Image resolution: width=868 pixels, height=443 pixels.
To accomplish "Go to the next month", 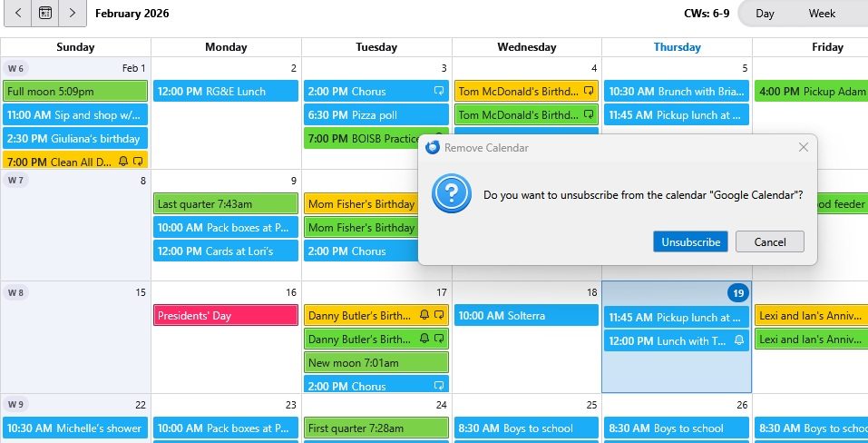I will coord(73,14).
